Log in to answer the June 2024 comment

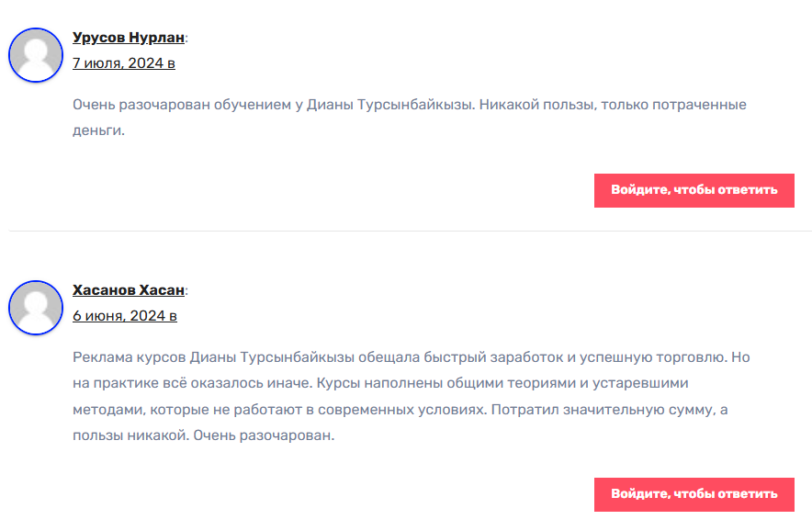[694, 495]
